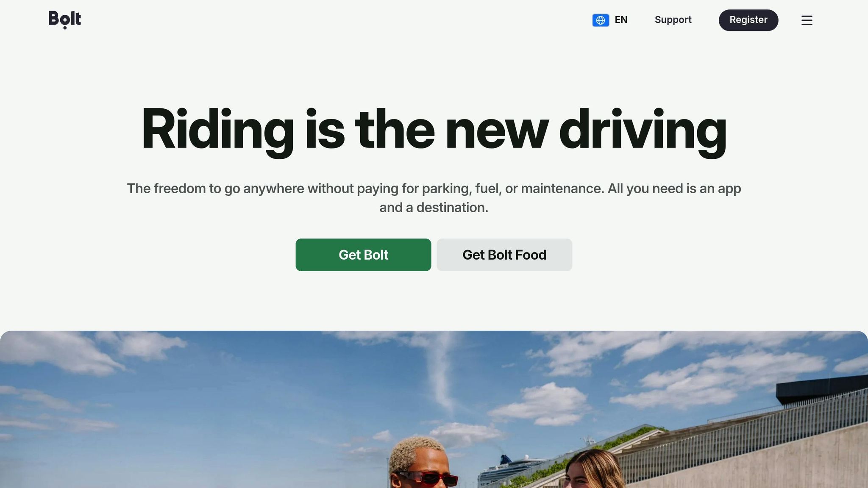
Task: Click the green Get Bolt button
Action: (363, 255)
